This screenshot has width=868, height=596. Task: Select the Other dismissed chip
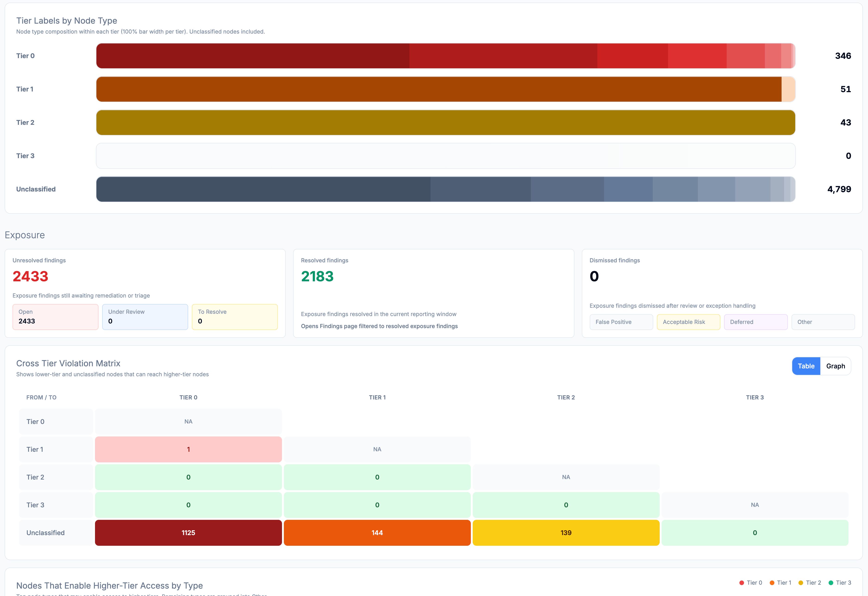(x=823, y=322)
